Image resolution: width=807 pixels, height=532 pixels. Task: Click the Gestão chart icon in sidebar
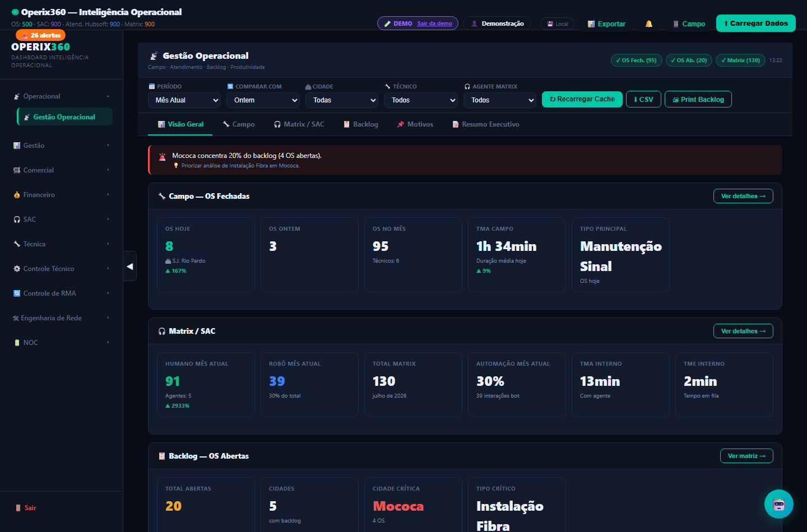(x=17, y=146)
